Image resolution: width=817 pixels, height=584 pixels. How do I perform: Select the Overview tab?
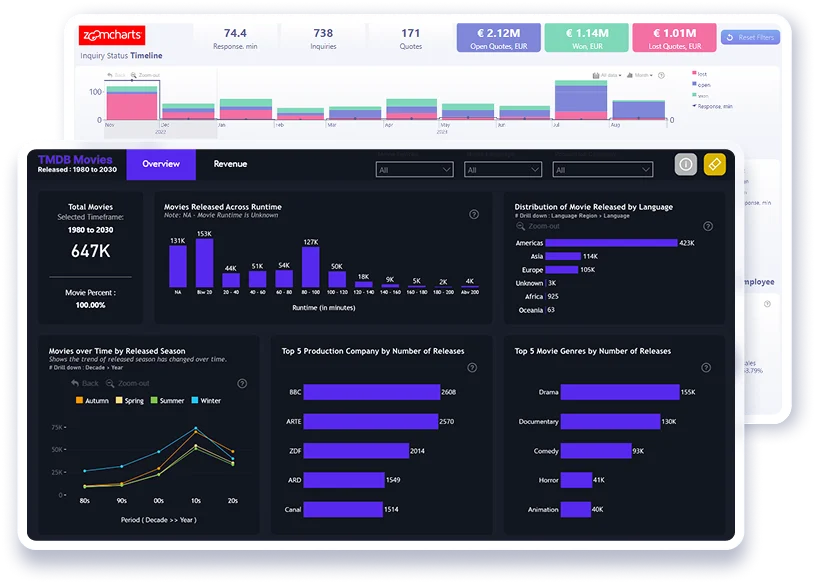coord(161,164)
